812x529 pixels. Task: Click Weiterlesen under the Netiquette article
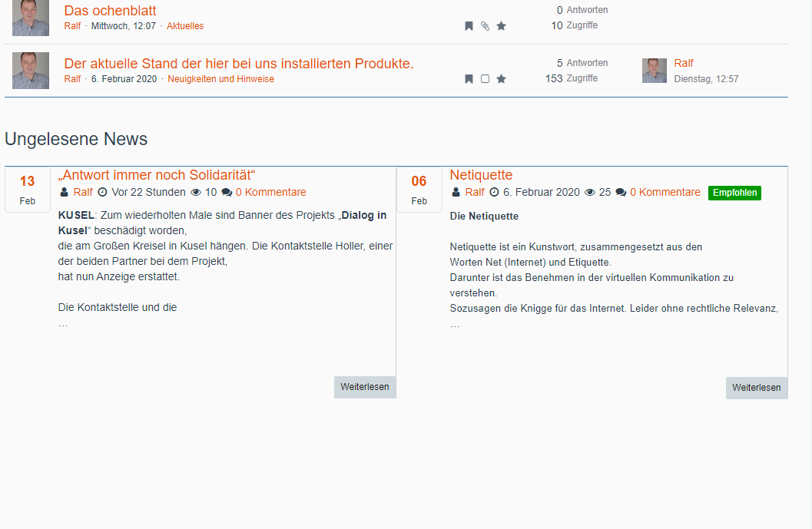(756, 388)
